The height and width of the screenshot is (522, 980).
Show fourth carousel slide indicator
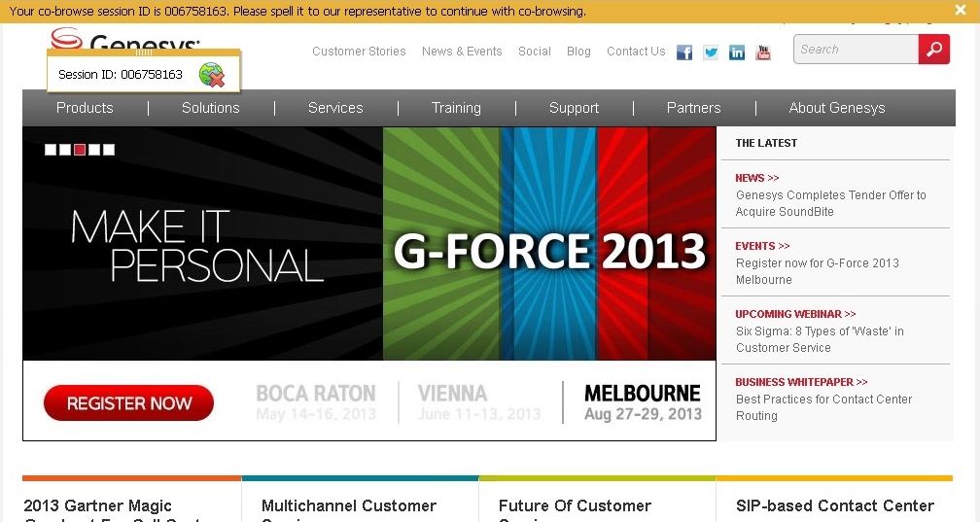click(x=94, y=150)
